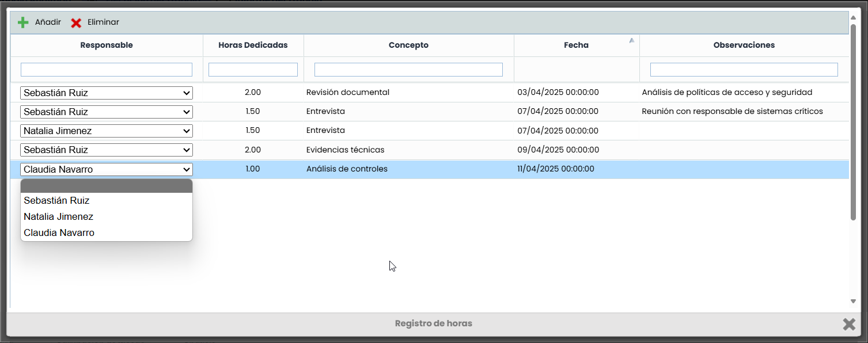Screen dimensions: 868x343
Task: Open the Responsable dropdown in the Evidencias técnicas row
Action: click(x=106, y=150)
